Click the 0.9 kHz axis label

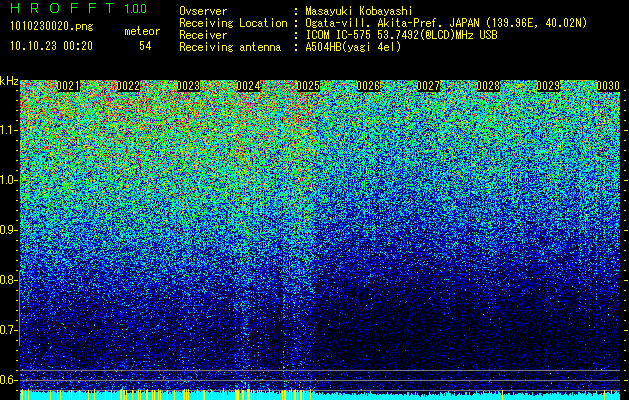(x=9, y=230)
